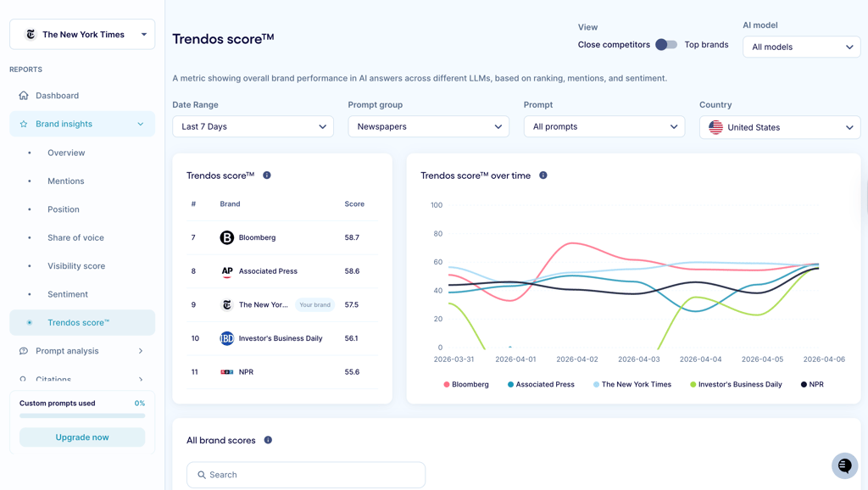Click the Bloomberg score 58.7
Screen dimensions: 868x490
point(352,237)
